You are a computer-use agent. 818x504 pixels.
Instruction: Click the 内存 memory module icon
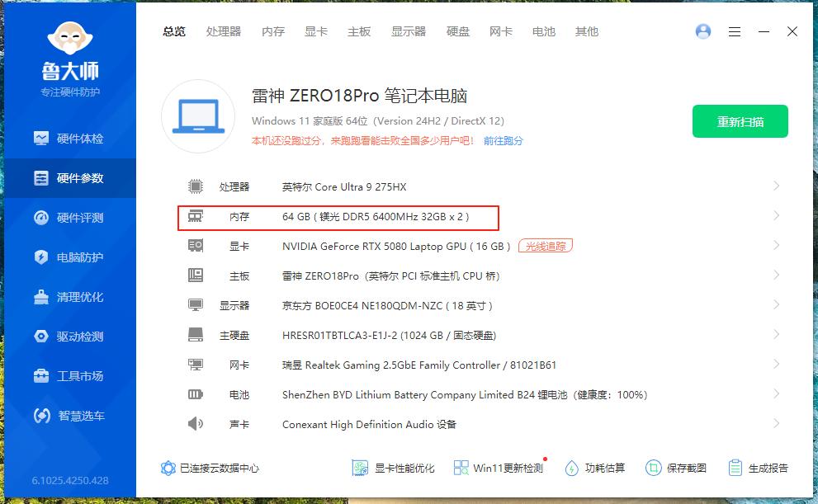coord(196,216)
